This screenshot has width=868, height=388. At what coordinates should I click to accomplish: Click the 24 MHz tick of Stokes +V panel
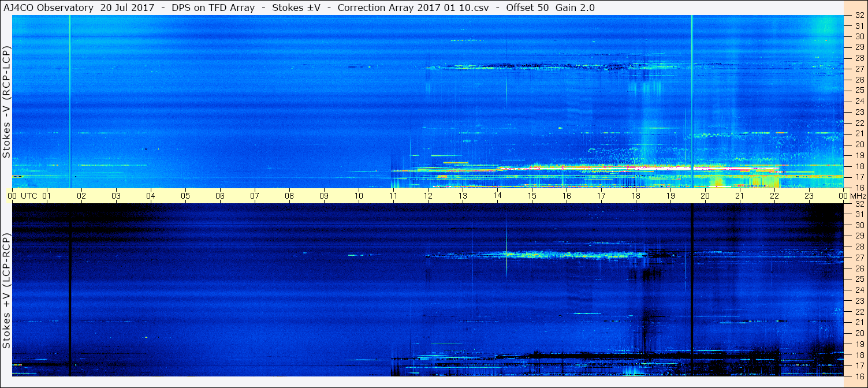click(859, 290)
